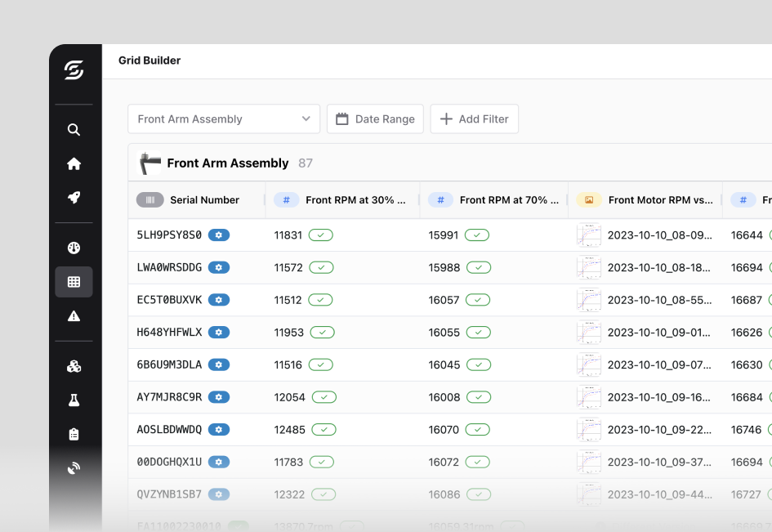Select the lab flask icon in sidebar
The width and height of the screenshot is (772, 532).
tap(74, 400)
